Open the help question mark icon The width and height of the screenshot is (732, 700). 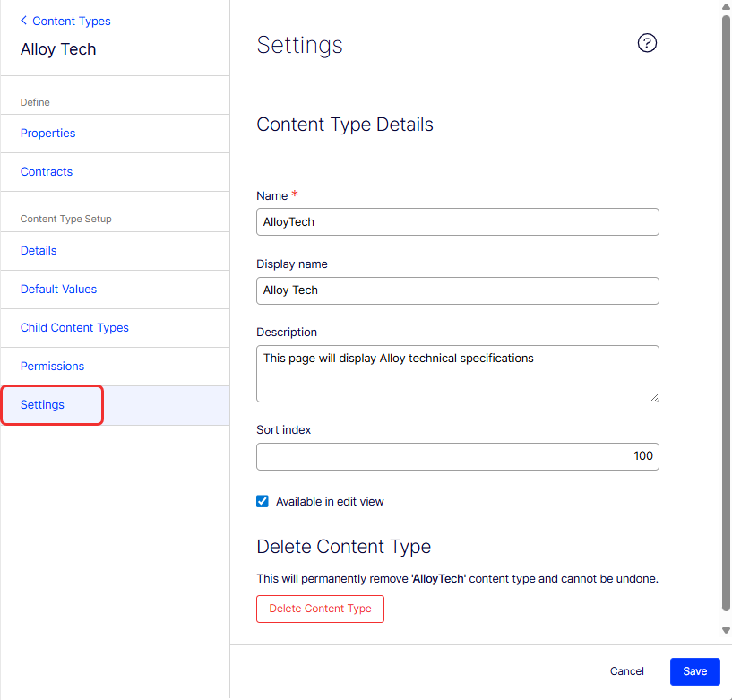pos(647,43)
